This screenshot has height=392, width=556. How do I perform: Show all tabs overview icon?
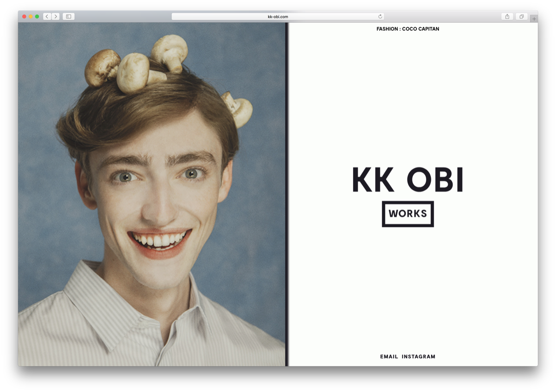(x=522, y=17)
